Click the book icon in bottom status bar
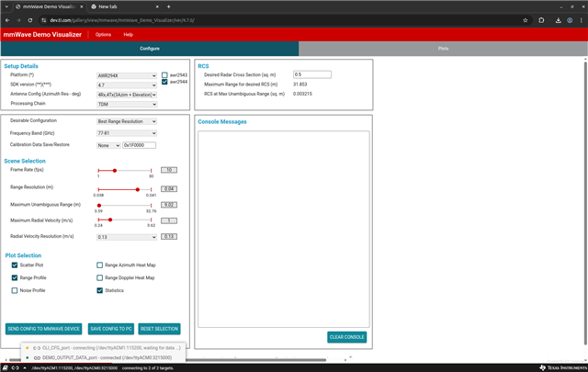 click(x=6, y=368)
